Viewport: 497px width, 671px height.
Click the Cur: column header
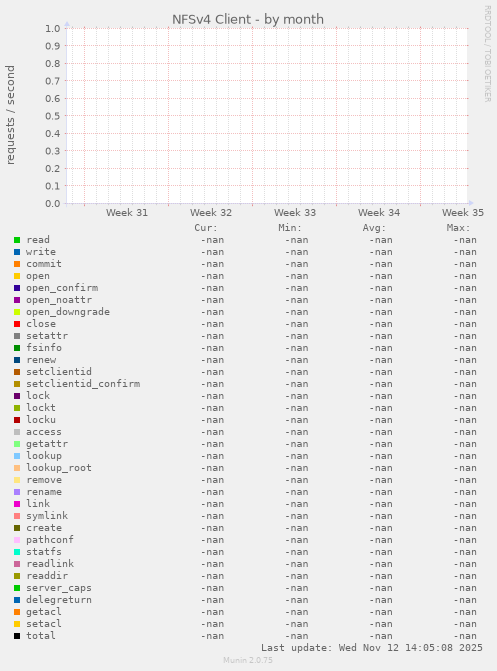coord(206,228)
